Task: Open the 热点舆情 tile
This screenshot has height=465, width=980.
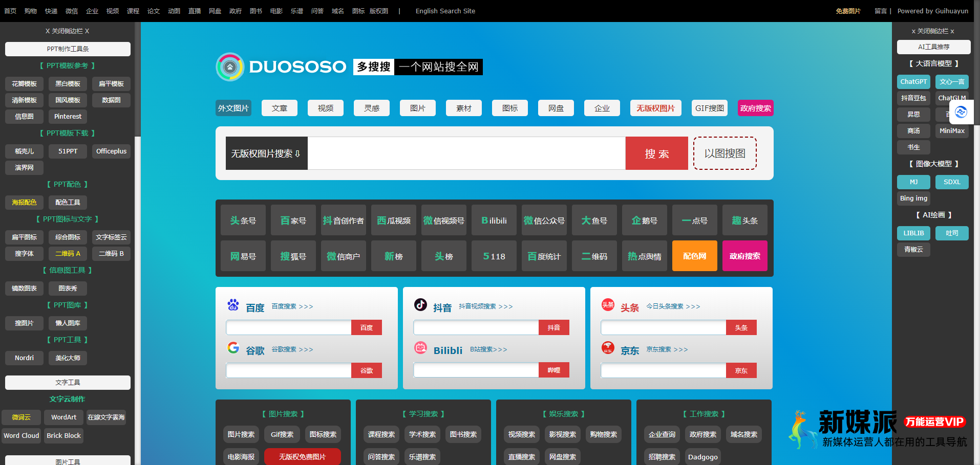Action: (x=645, y=256)
